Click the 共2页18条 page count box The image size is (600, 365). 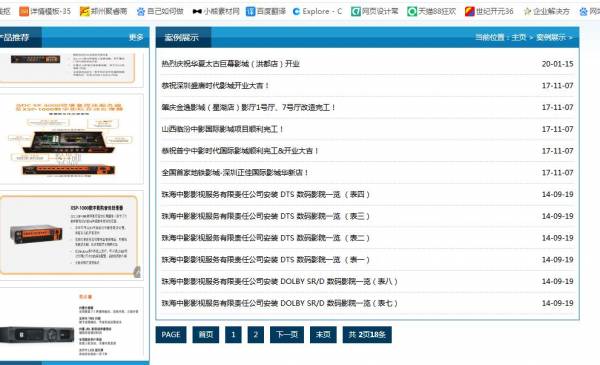pos(367,335)
